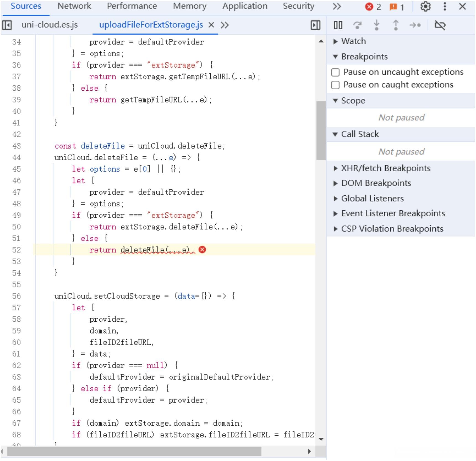Image resolution: width=476 pixels, height=461 pixels.
Task: Switch to the Network tab
Action: [74, 6]
